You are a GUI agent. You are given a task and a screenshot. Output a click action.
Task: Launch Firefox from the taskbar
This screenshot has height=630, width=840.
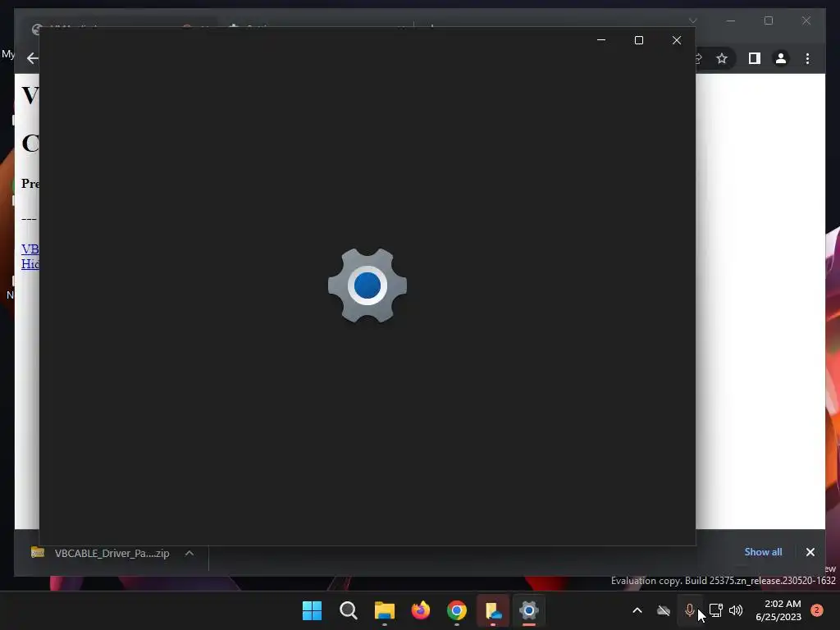[x=421, y=610]
